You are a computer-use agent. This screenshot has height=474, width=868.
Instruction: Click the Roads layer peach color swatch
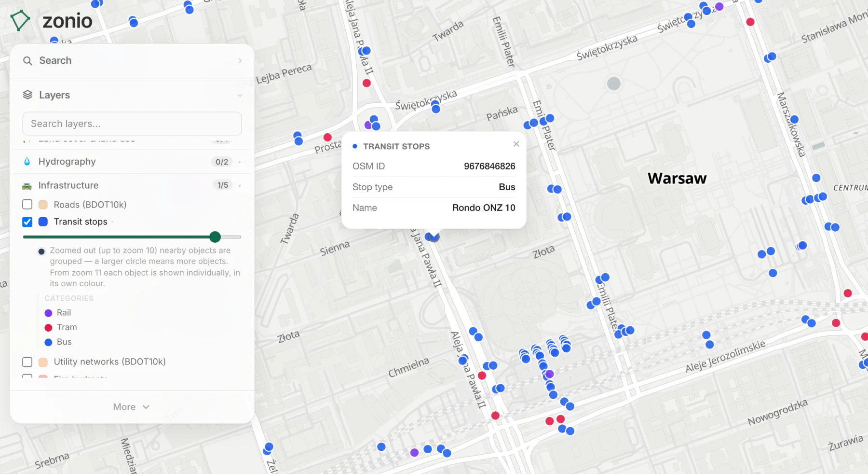pyautogui.click(x=43, y=205)
